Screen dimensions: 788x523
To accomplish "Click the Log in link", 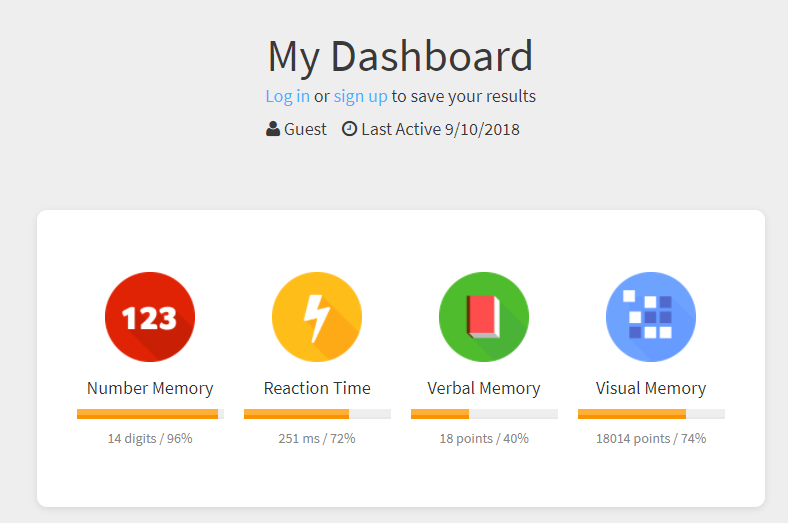I will pos(287,96).
